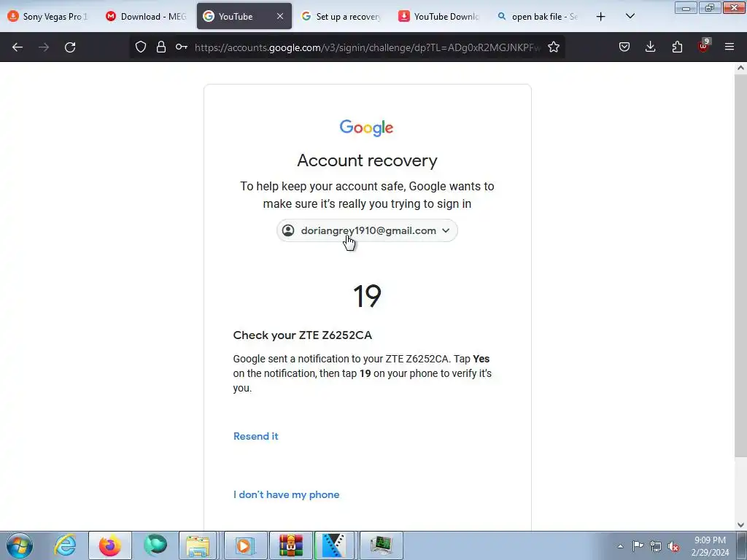Click the padlock site security icon

pos(161,47)
